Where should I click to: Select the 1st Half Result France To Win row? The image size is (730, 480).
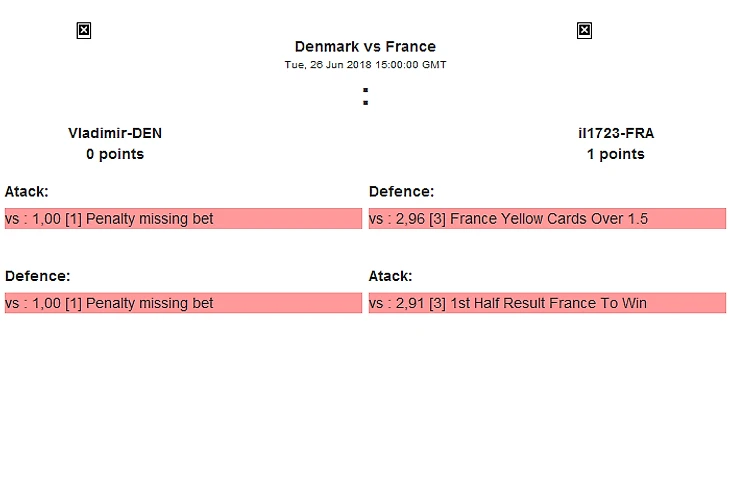point(547,303)
